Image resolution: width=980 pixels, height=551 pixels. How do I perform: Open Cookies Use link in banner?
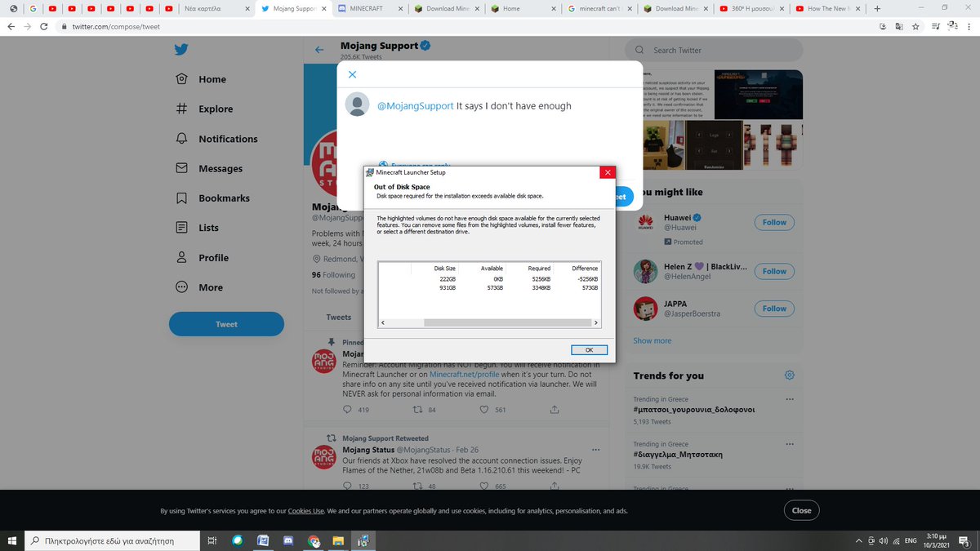(x=306, y=511)
